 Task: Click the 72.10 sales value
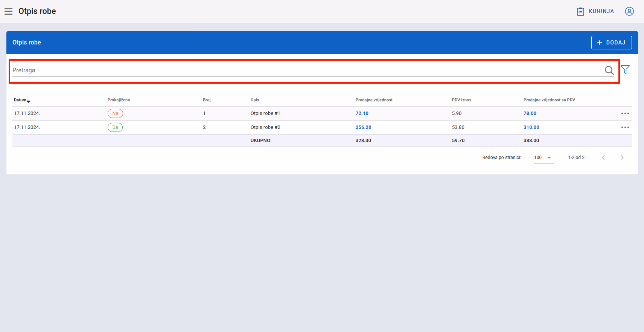362,113
